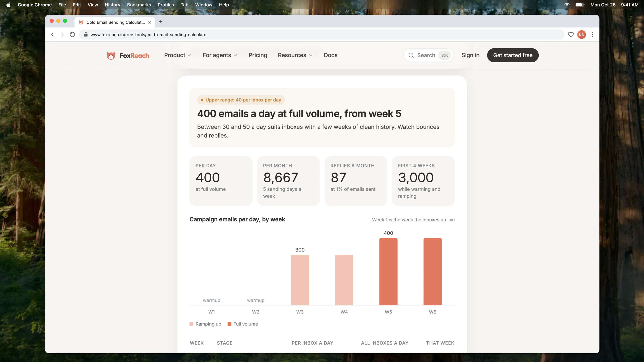
Task: Open the Tab menu
Action: tap(184, 5)
